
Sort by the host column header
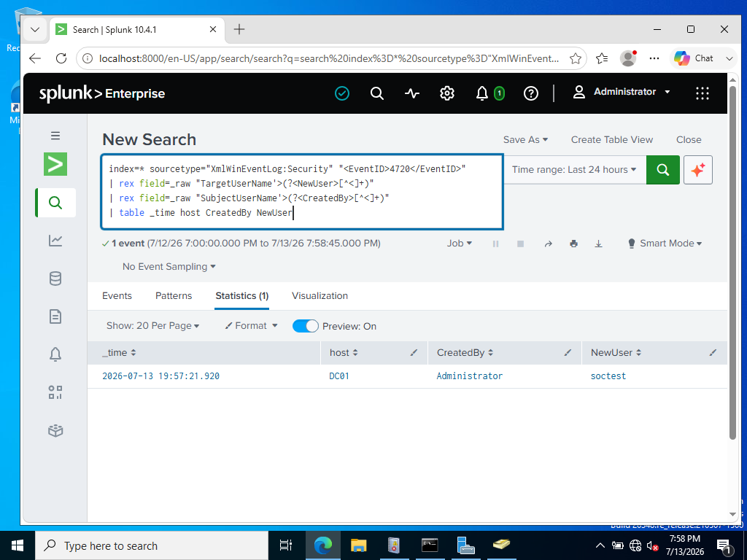[x=344, y=353]
